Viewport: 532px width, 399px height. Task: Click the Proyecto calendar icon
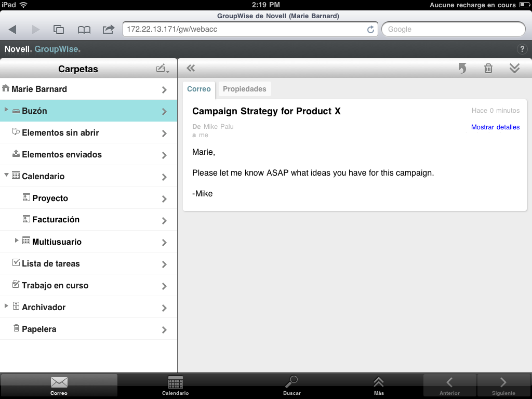tap(26, 197)
